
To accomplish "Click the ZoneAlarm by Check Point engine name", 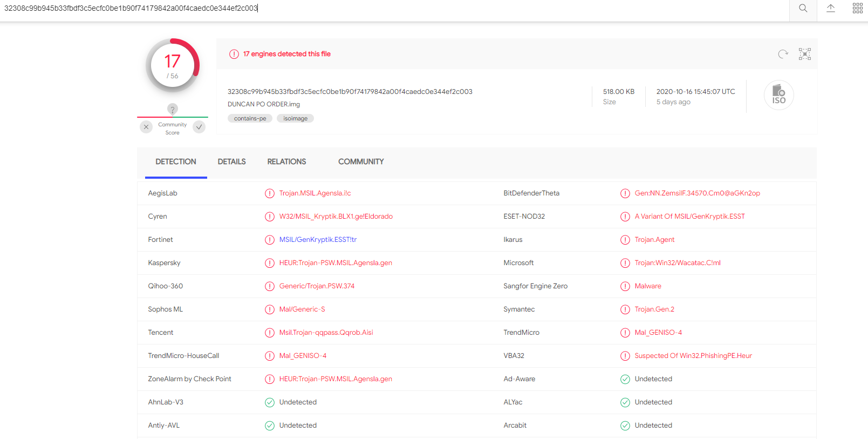I will 189,379.
